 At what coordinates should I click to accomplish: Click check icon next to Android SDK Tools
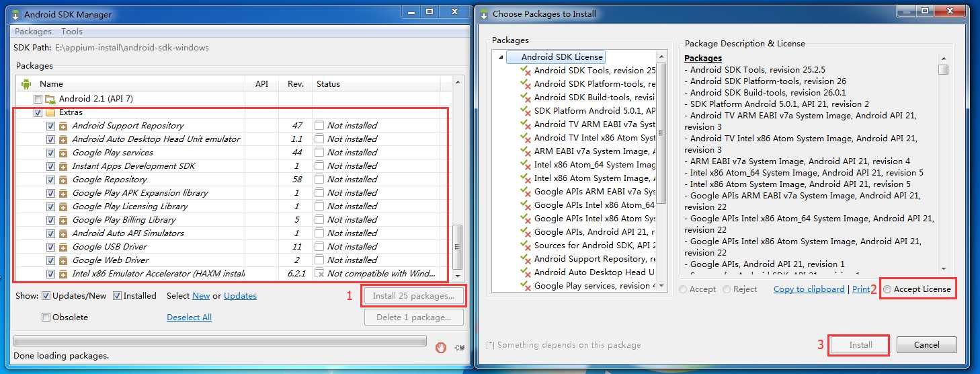(526, 71)
